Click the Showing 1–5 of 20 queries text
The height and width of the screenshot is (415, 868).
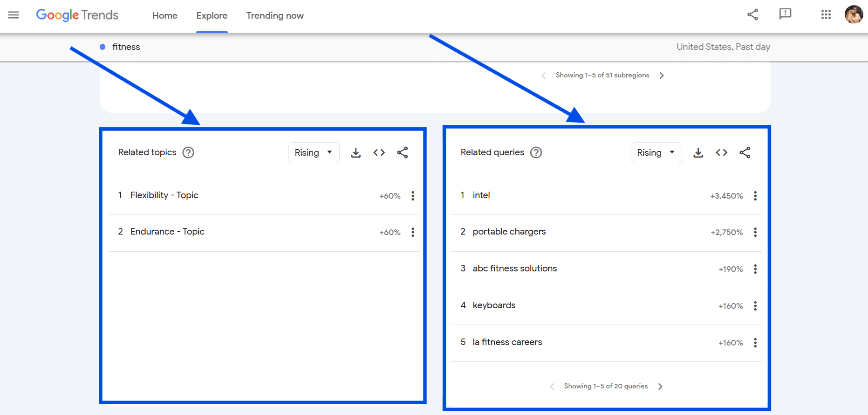(x=606, y=386)
